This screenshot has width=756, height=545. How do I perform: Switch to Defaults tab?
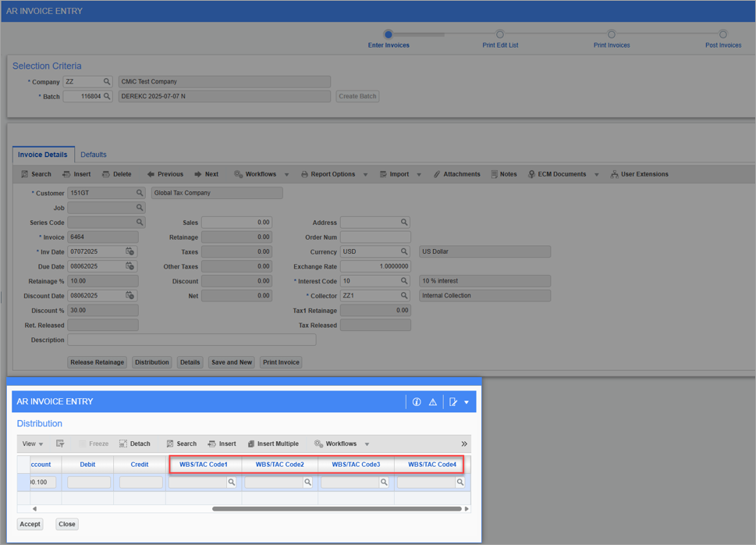click(94, 155)
